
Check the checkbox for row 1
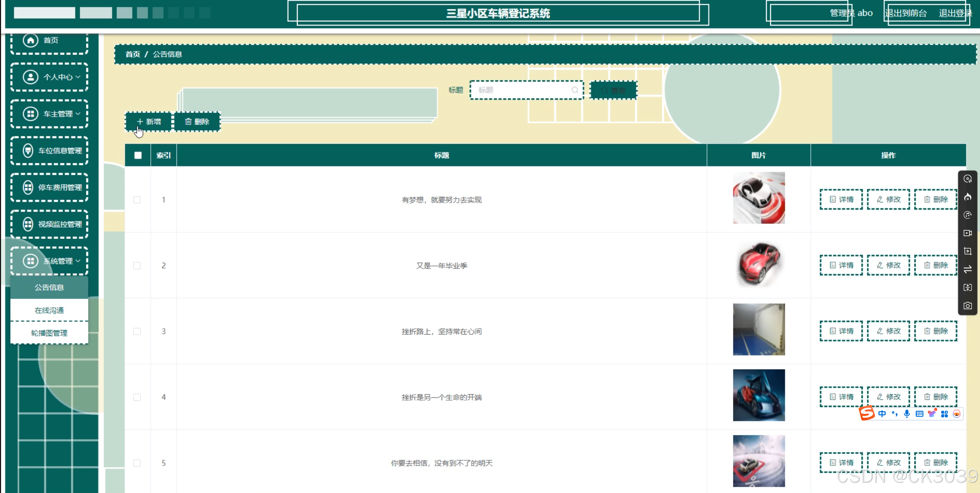137,200
